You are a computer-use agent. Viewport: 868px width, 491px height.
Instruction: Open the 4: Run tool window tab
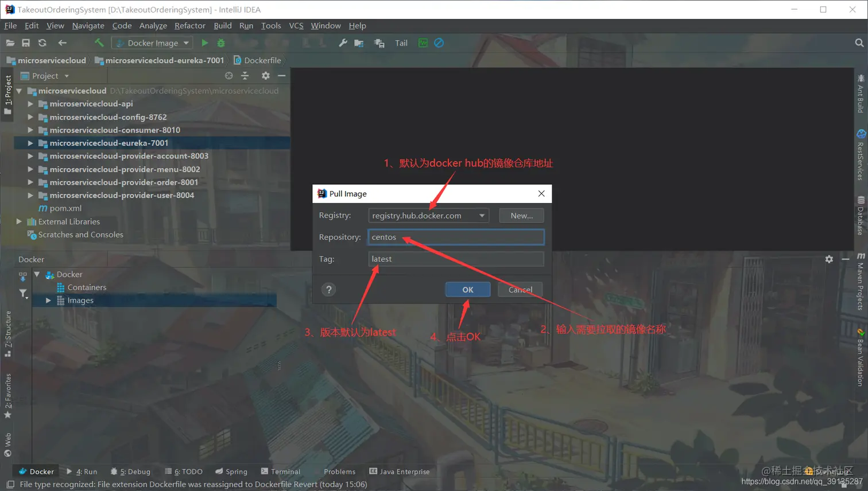[x=82, y=471]
